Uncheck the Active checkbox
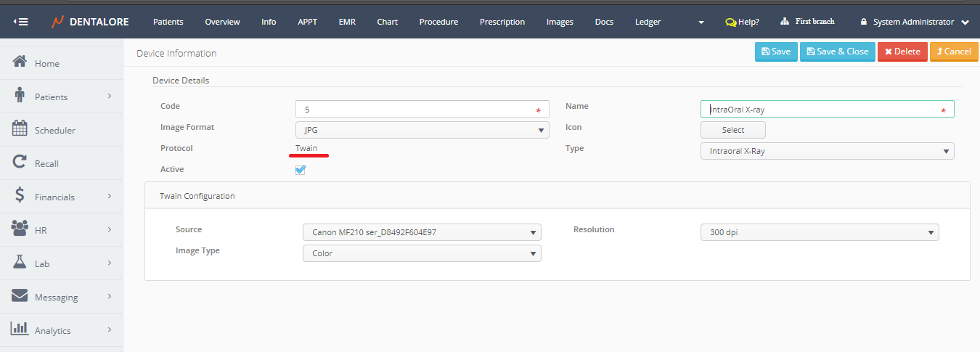This screenshot has width=980, height=352. click(301, 170)
